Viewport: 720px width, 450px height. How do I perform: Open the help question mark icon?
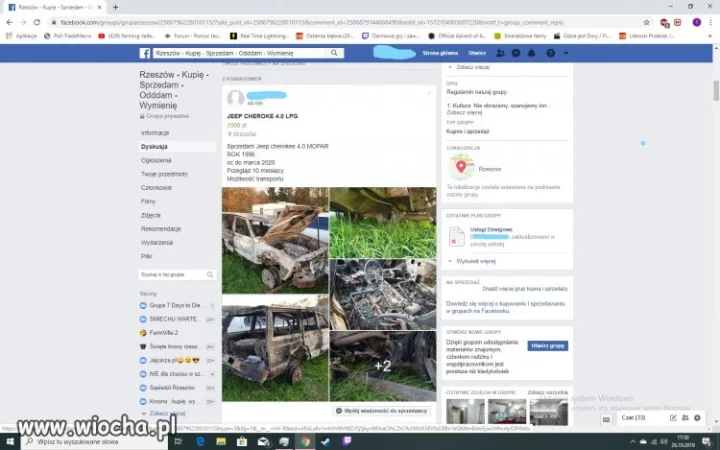coord(551,53)
